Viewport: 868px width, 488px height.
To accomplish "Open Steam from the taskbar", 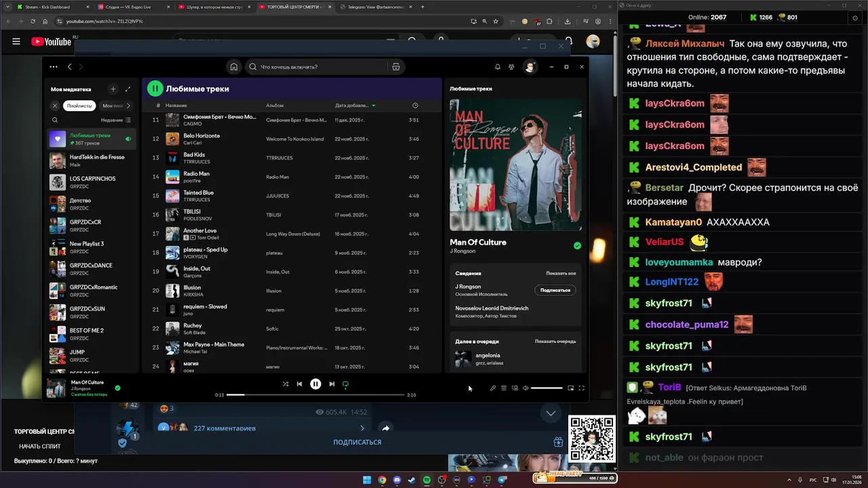I will (x=412, y=480).
